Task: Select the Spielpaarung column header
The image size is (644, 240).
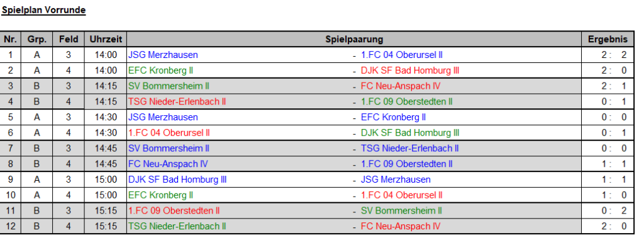Action: coord(354,40)
